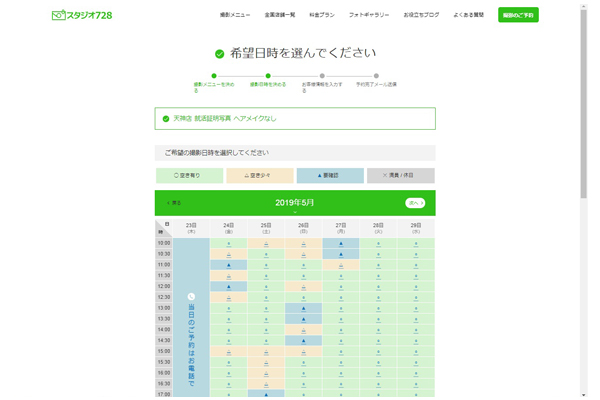Select the 13:00 slot on 26日 (日)
Viewport: 600px width, 400px height.
tap(304, 308)
